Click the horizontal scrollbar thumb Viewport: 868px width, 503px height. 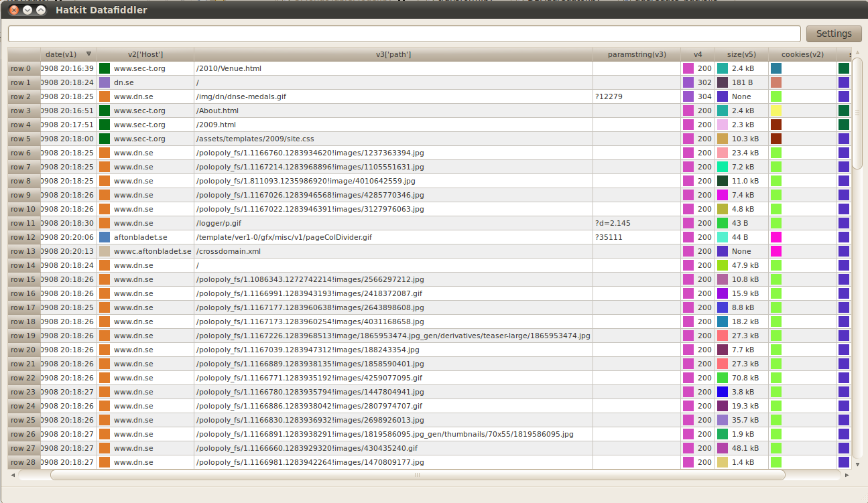click(x=418, y=475)
